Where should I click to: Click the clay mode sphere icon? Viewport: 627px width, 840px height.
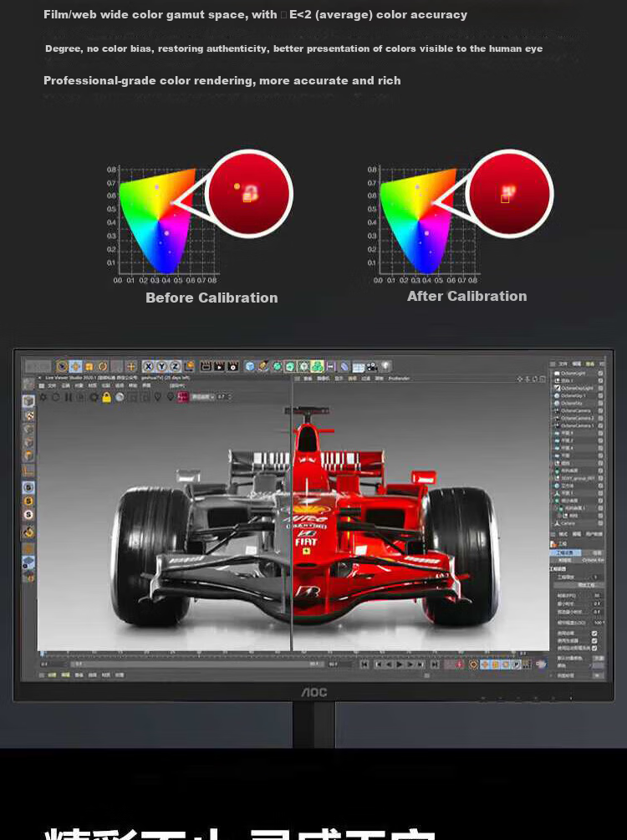[x=119, y=397]
